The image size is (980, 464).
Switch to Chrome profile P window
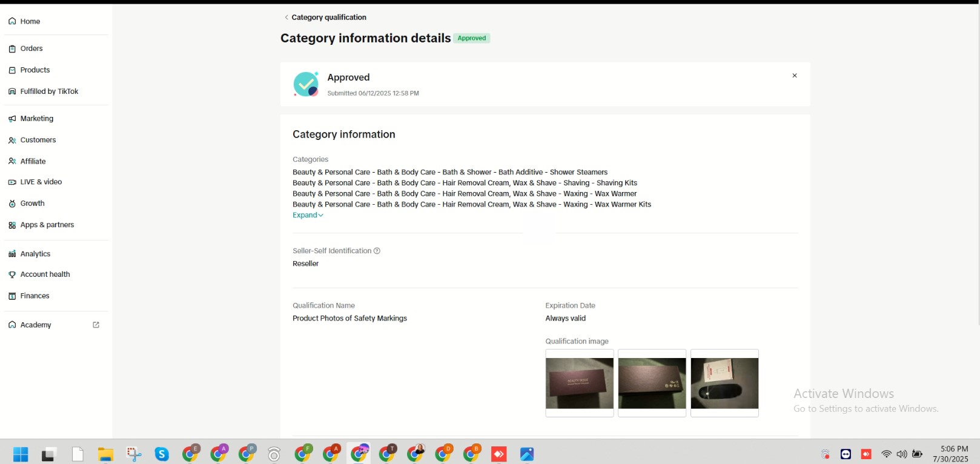click(247, 454)
